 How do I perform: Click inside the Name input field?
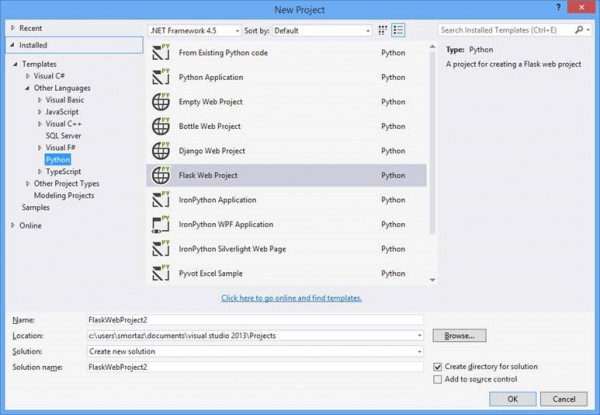[x=255, y=320]
